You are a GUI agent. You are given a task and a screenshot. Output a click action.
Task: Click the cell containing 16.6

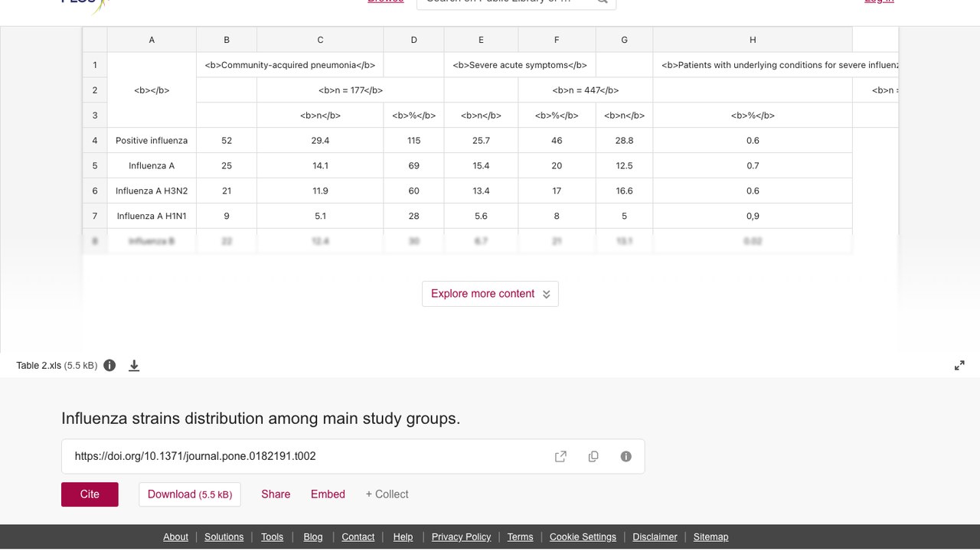[x=624, y=191]
